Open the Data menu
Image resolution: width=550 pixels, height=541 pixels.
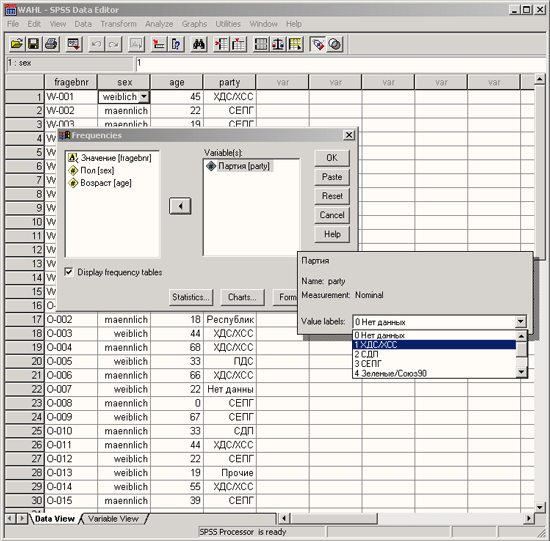[x=83, y=24]
